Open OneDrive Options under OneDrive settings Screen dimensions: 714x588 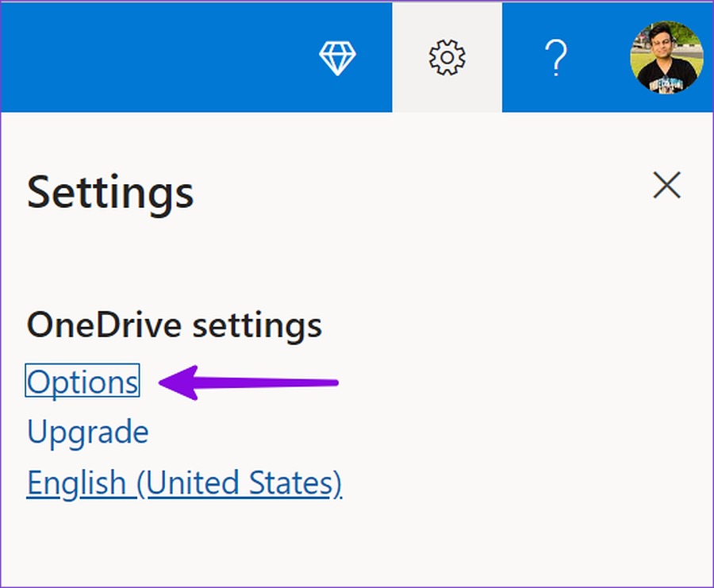[x=83, y=381]
